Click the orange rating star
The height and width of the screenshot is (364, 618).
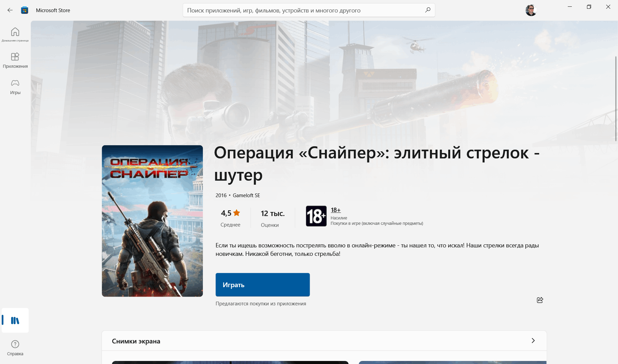pos(237,213)
